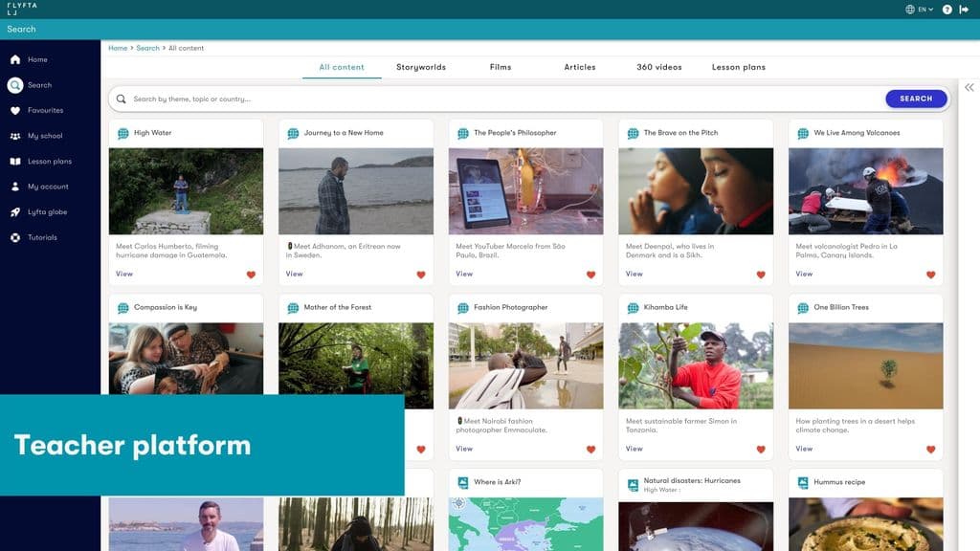Viewport: 980px width, 551px height.
Task: Click View on One Billion Trees card
Action: coord(804,449)
